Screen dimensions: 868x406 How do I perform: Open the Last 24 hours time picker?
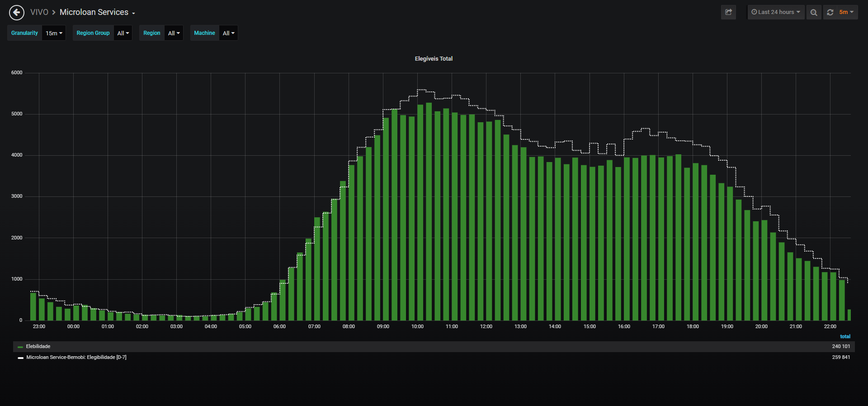click(x=776, y=12)
